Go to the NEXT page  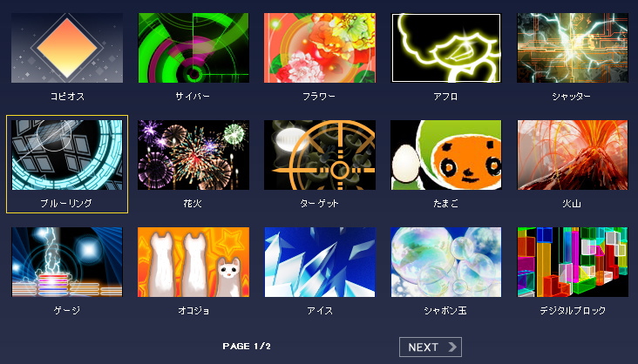click(x=431, y=347)
